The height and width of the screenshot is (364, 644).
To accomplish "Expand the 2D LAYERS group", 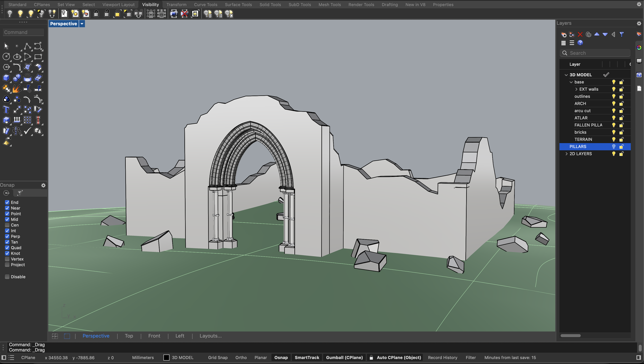I will click(x=566, y=154).
